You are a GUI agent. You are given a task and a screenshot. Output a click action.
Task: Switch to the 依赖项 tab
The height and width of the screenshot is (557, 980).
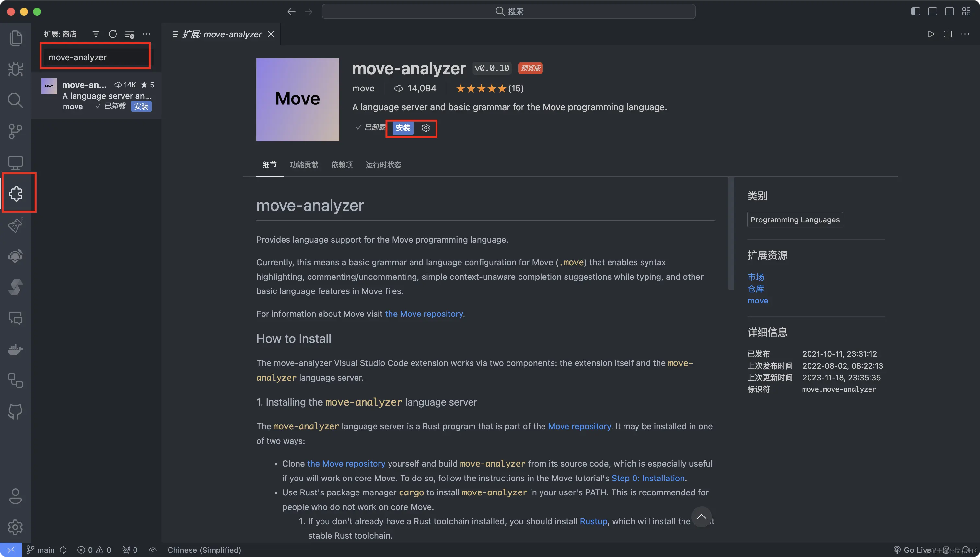tap(342, 165)
